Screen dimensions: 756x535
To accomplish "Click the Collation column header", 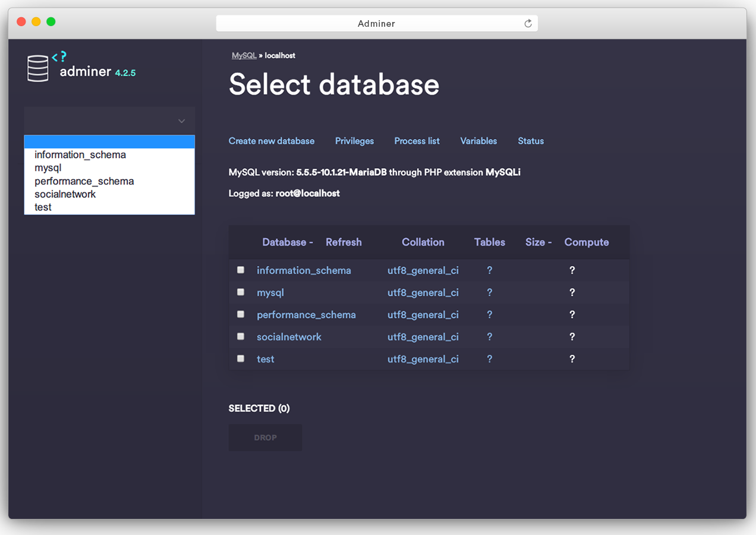I will coord(423,242).
